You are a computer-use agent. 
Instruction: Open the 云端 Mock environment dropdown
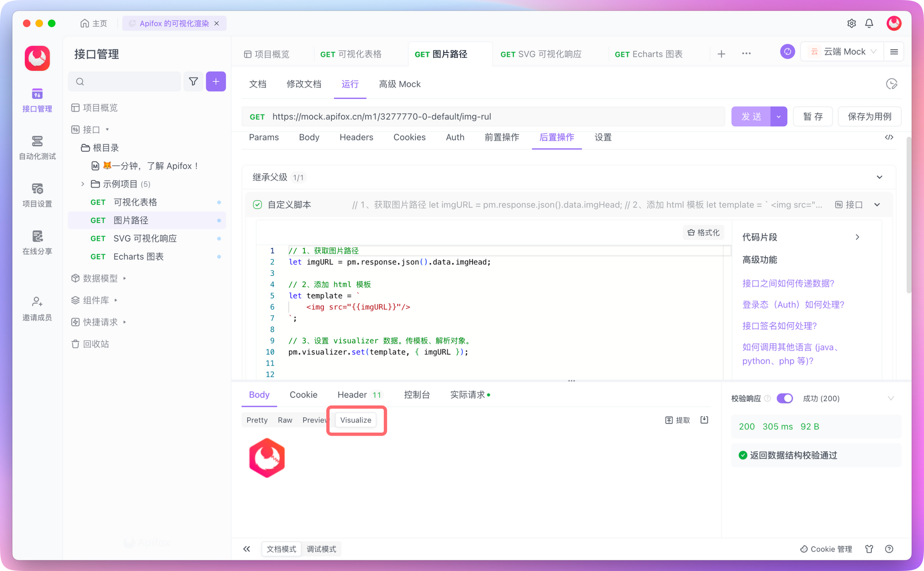[x=843, y=52]
